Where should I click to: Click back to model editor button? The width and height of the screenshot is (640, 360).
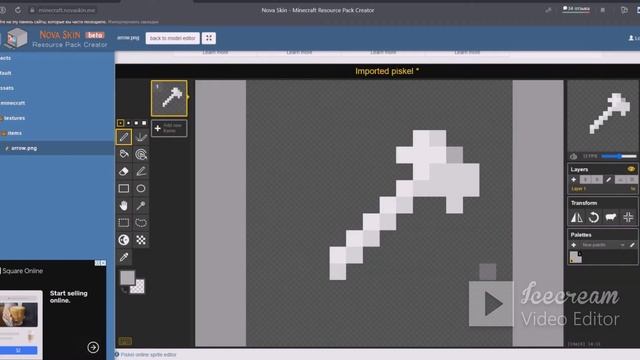tap(172, 38)
